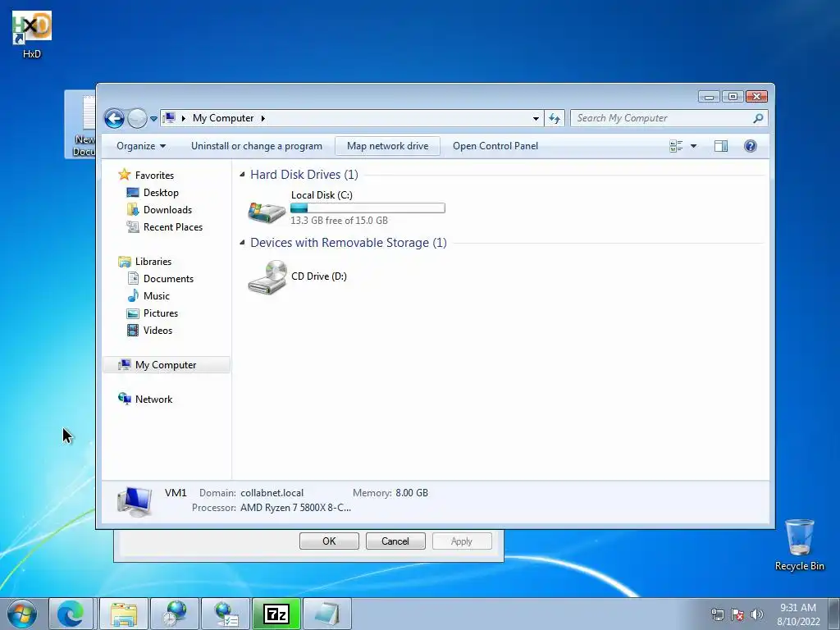Viewport: 840px width, 630px height.
Task: Open the Recycle Bin desktop icon
Action: (x=799, y=545)
